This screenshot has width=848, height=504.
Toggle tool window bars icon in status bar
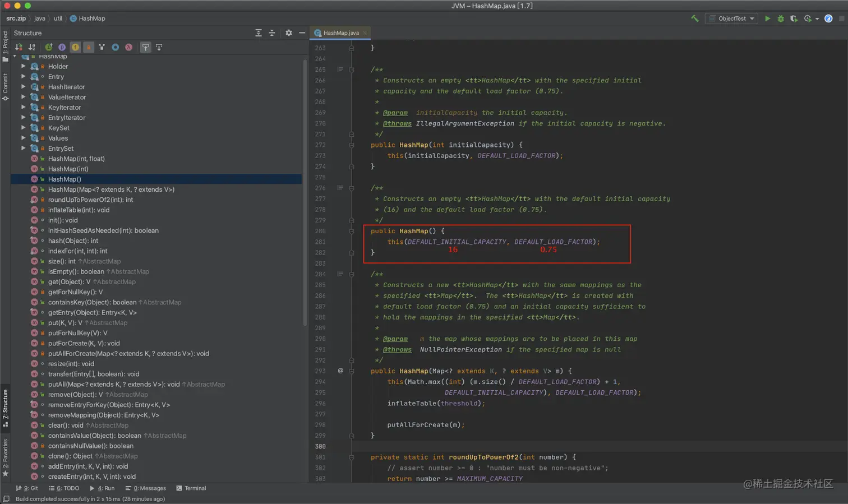6,499
